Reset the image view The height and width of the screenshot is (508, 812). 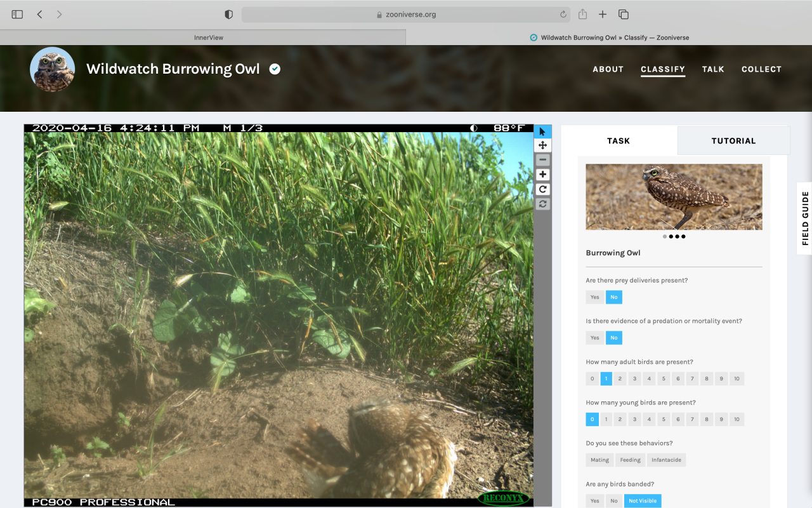pyautogui.click(x=542, y=204)
